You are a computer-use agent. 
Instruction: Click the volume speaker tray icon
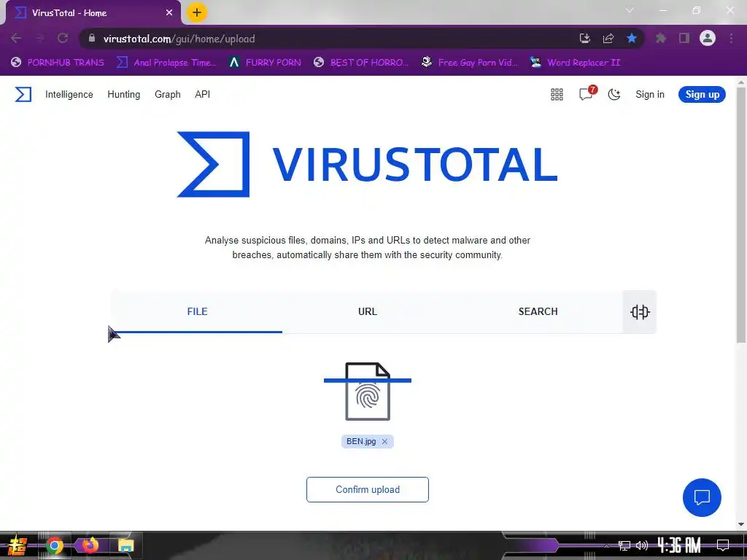pyautogui.click(x=642, y=545)
